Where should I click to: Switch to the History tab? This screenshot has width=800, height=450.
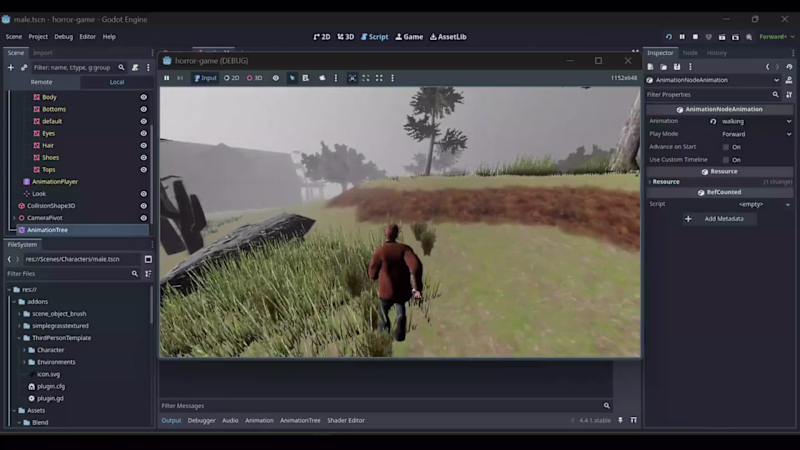[716, 53]
